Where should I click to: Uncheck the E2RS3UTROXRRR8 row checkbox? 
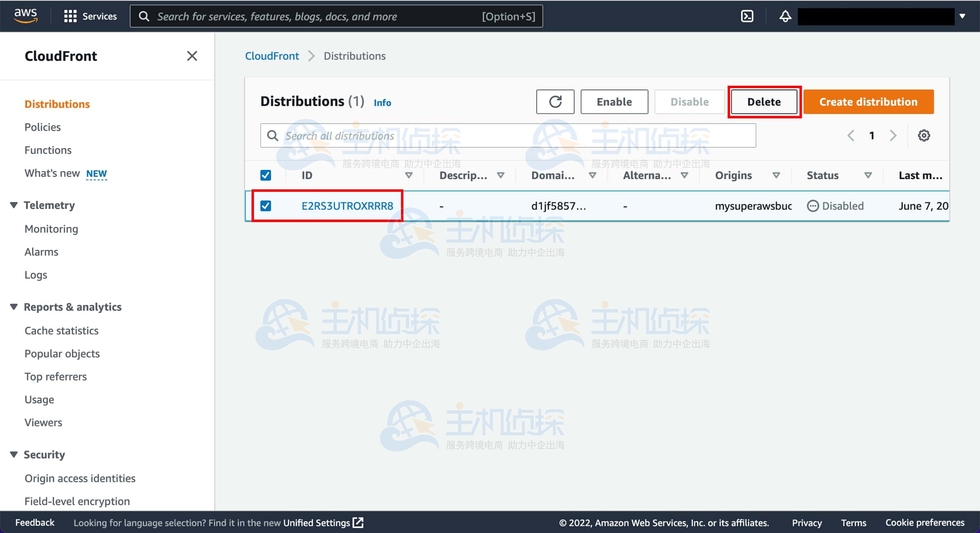coord(265,206)
